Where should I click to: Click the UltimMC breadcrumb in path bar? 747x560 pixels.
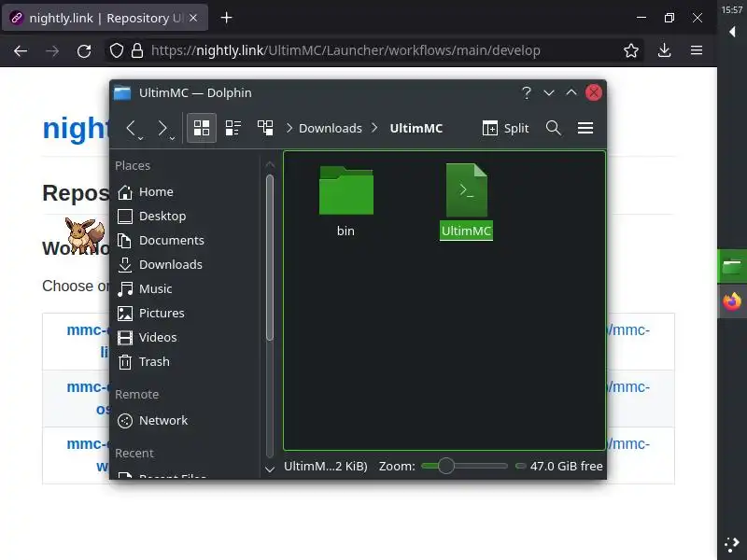tap(416, 128)
